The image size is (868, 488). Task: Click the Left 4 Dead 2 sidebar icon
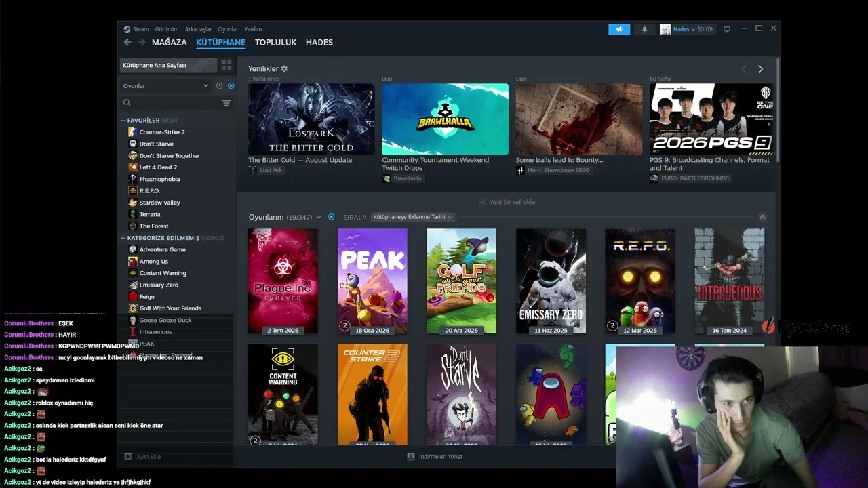(133, 167)
